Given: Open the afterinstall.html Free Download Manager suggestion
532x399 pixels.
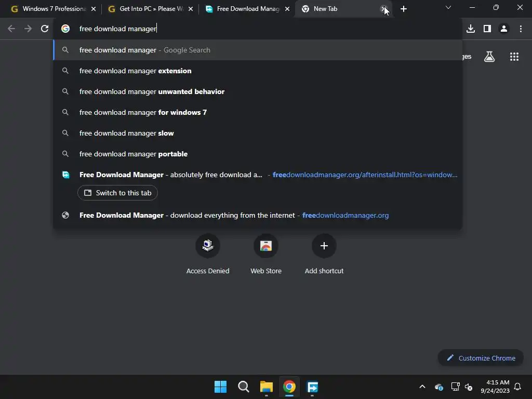Looking at the screenshot, I should click(x=258, y=175).
